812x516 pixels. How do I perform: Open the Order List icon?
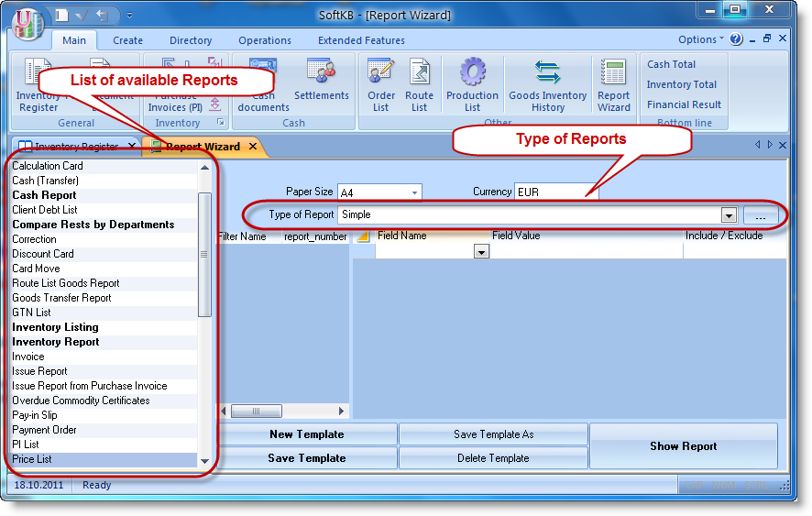(381, 85)
